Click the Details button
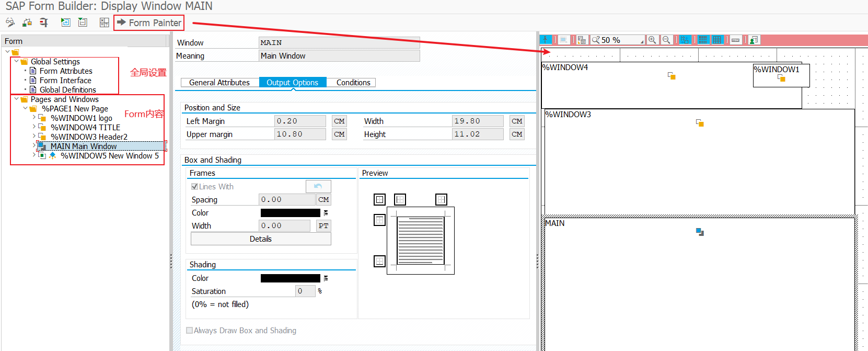 (x=261, y=239)
